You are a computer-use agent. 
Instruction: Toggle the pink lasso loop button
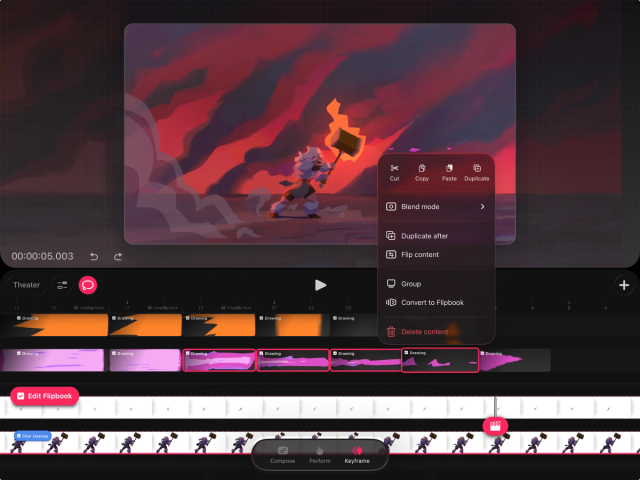[x=88, y=285]
